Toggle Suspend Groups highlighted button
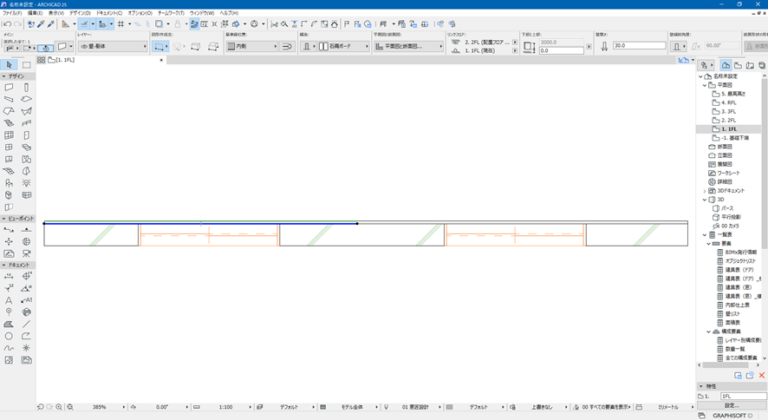Image resolution: width=768 pixels, height=420 pixels. 194,24
